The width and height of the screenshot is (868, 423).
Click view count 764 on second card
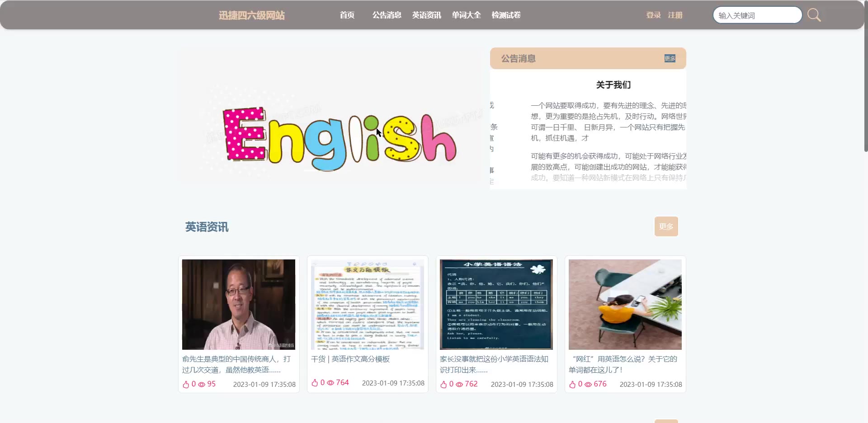(342, 382)
